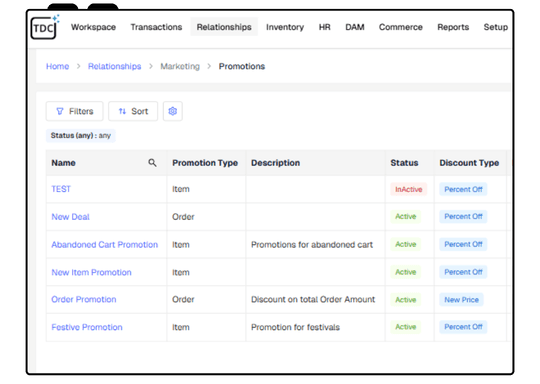Open the Setup menu
540x384 pixels.
point(496,27)
